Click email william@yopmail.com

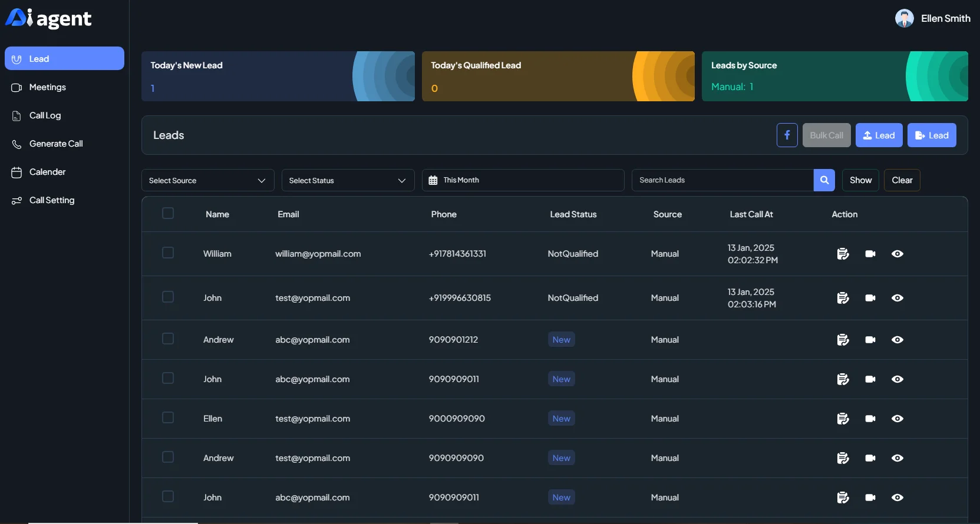click(x=318, y=254)
